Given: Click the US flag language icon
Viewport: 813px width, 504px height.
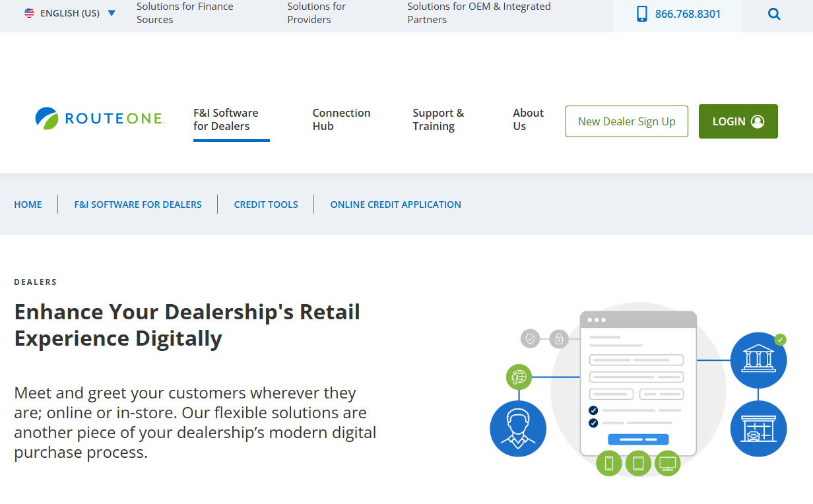Looking at the screenshot, I should (x=30, y=13).
